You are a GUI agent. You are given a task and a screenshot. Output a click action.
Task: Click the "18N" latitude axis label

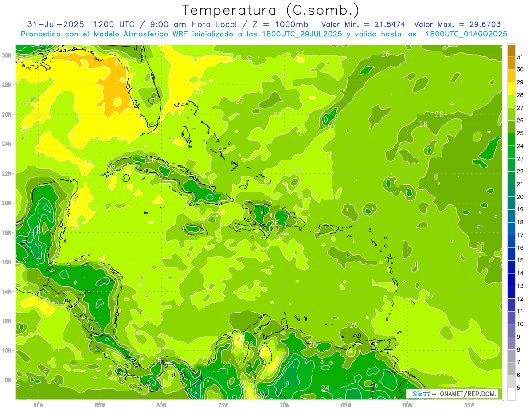tap(7, 232)
